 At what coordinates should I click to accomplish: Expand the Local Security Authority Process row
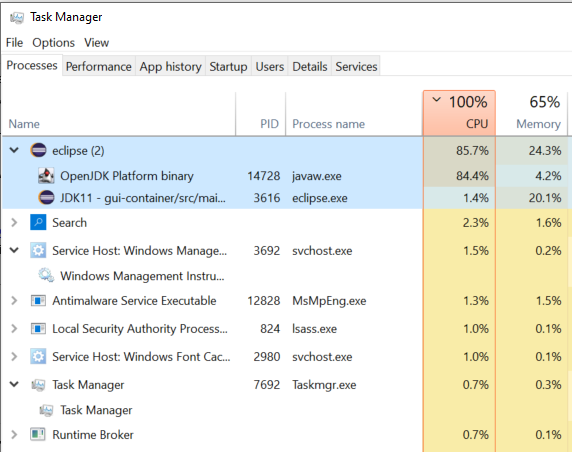coord(14,329)
